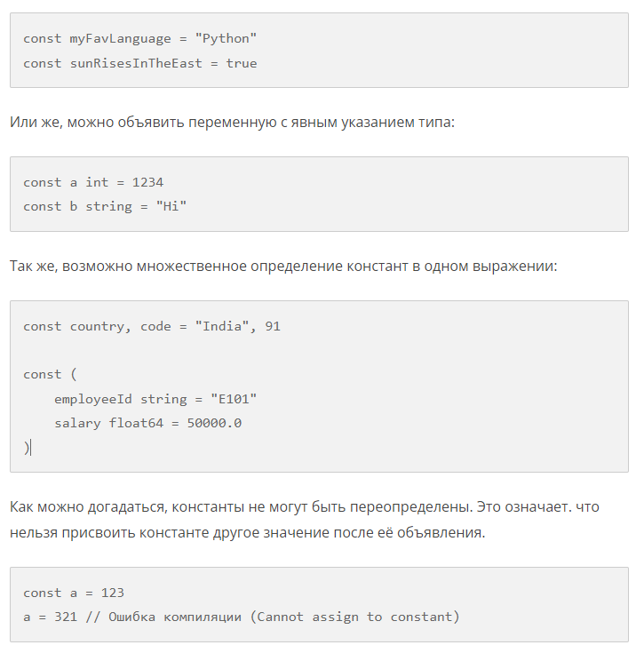Click paragraph starting with Как можно догадаться
The height and width of the screenshot is (661, 644).
coord(305,520)
